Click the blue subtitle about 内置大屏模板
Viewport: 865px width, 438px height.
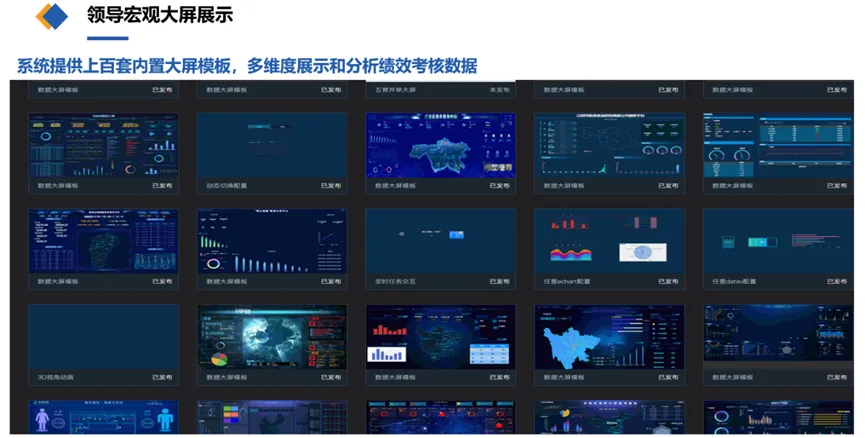(247, 66)
